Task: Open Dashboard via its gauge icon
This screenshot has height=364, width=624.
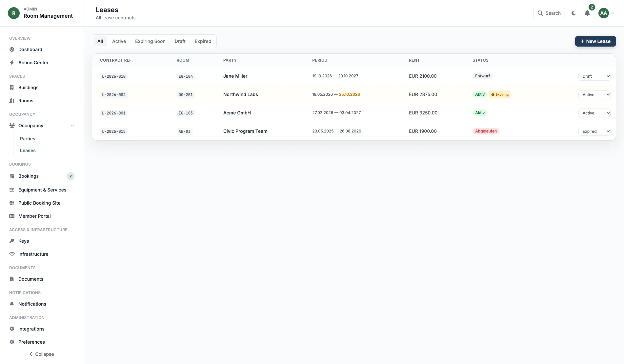Action: coord(12,50)
